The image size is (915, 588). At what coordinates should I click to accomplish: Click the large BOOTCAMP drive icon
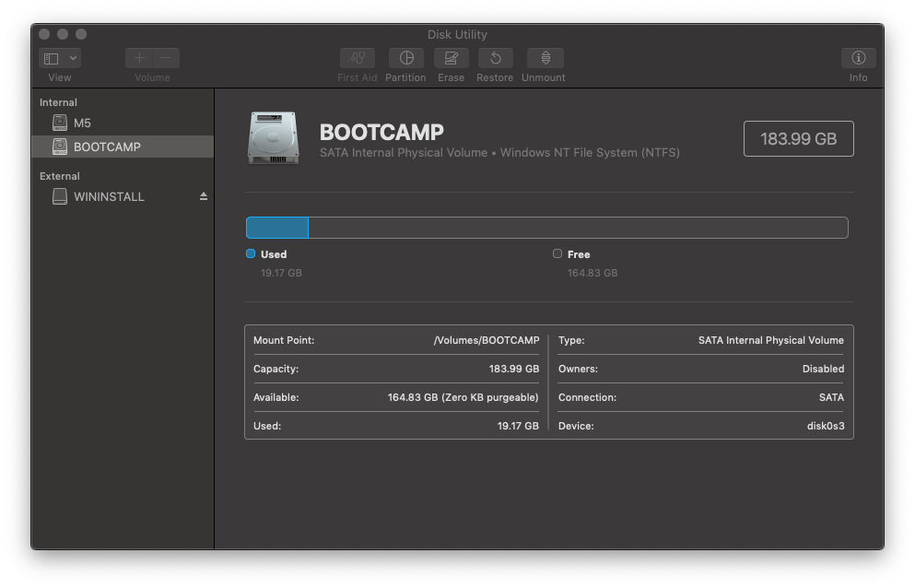click(x=274, y=138)
